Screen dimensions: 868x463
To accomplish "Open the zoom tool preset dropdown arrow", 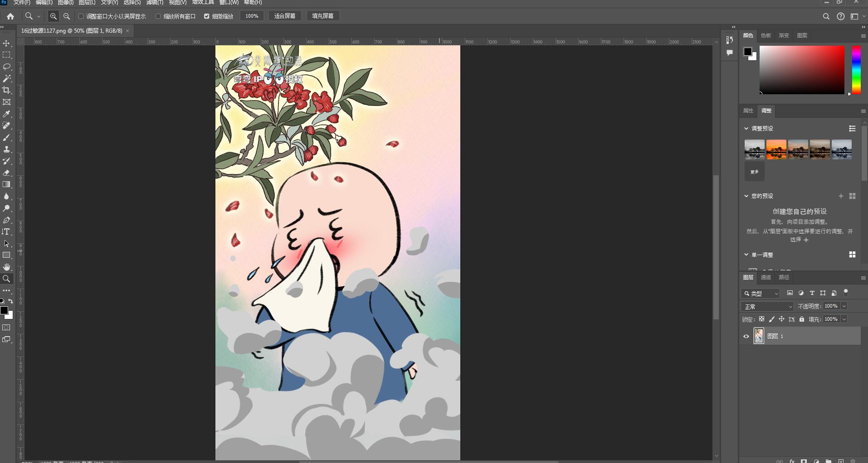I will tap(39, 16).
